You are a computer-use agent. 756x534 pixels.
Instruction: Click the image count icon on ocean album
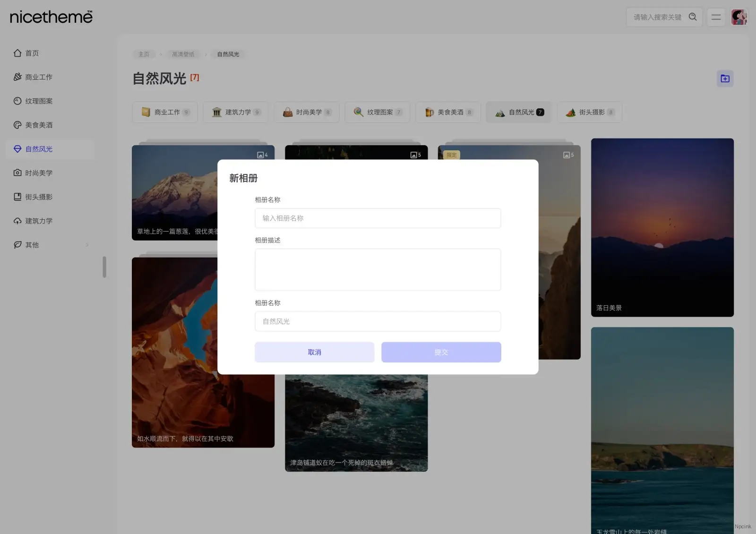pyautogui.click(x=413, y=155)
